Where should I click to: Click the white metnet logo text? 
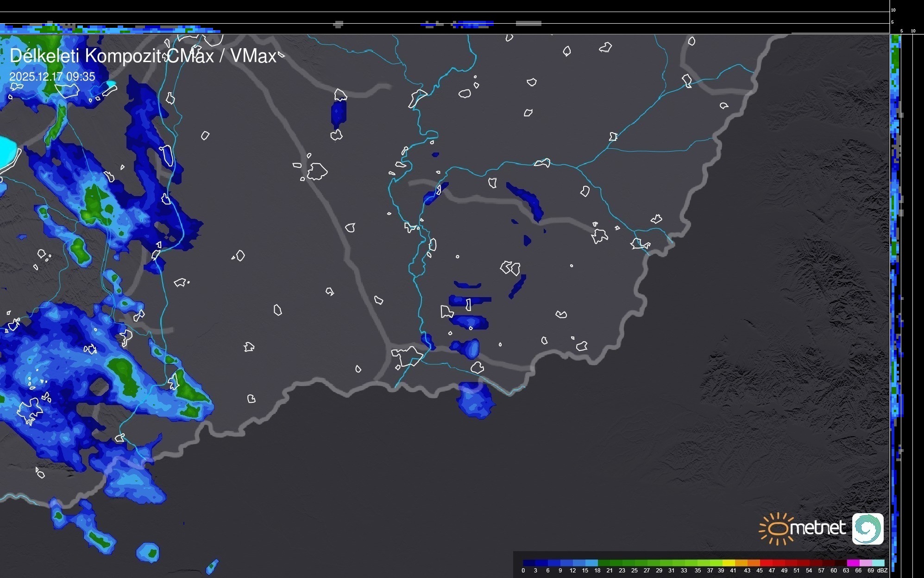[x=817, y=528]
